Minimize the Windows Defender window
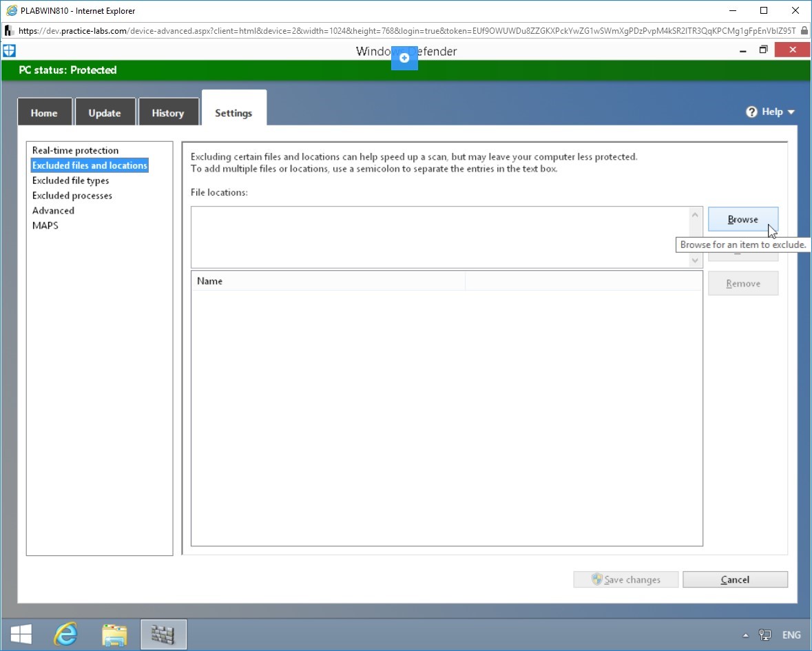 743,51
